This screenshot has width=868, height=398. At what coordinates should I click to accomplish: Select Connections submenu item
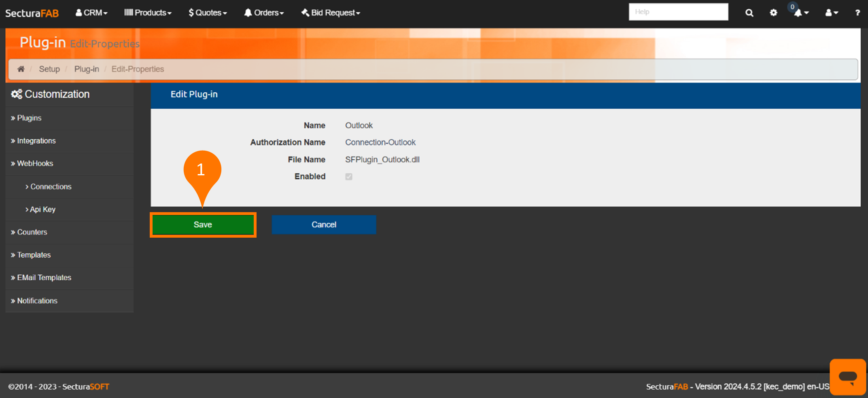click(70, 186)
